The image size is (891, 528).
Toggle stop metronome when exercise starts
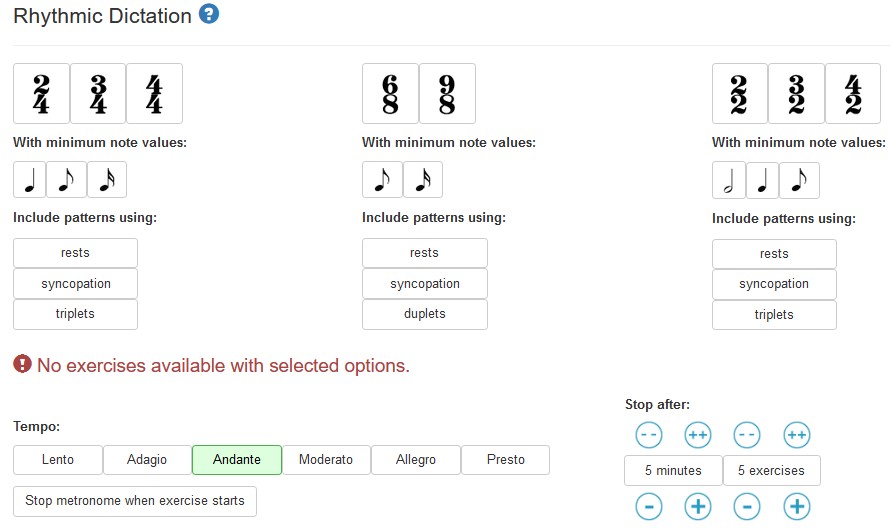[135, 501]
